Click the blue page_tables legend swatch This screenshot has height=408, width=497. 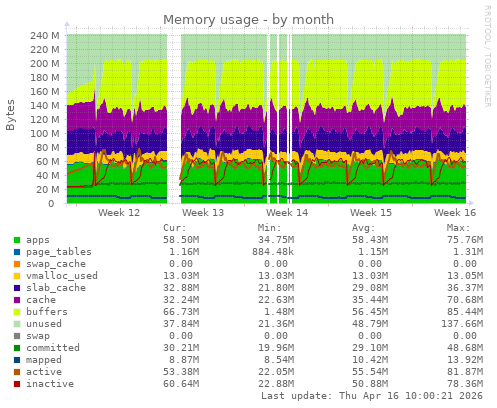coord(17,252)
